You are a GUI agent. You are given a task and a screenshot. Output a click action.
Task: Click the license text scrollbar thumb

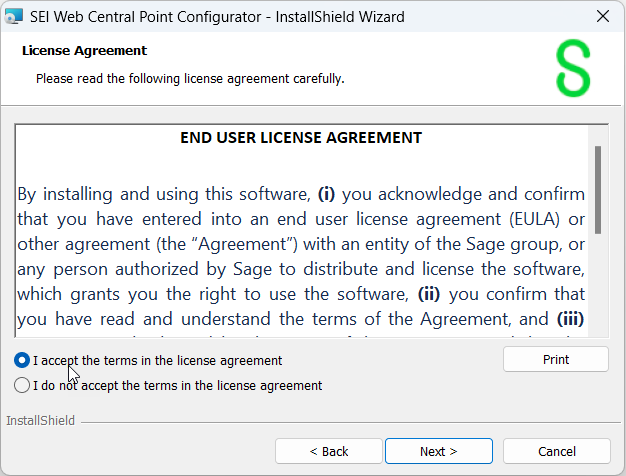[597, 190]
